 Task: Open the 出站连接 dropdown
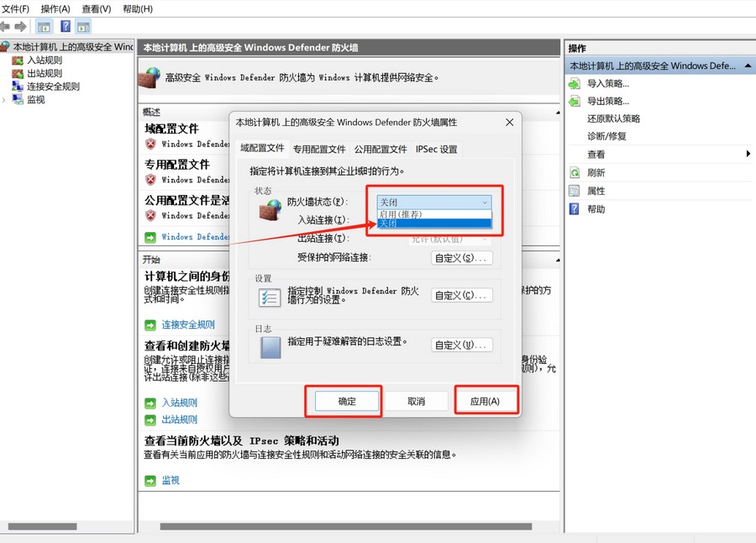[450, 239]
